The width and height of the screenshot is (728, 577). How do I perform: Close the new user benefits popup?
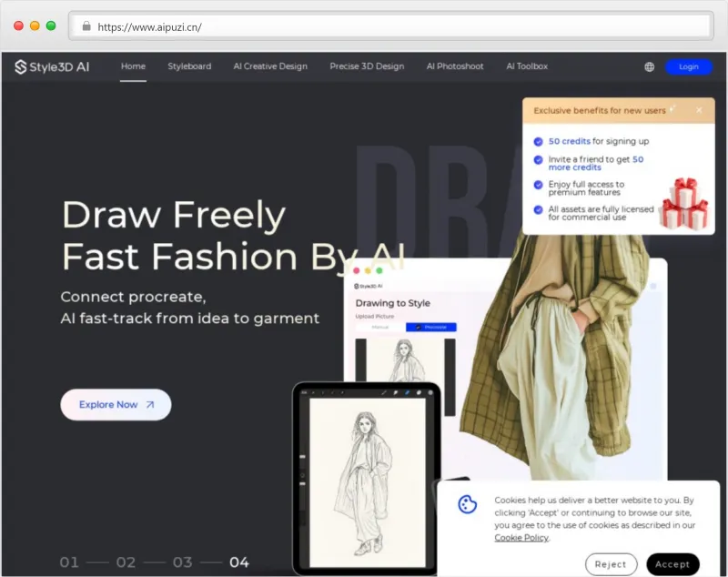699,110
